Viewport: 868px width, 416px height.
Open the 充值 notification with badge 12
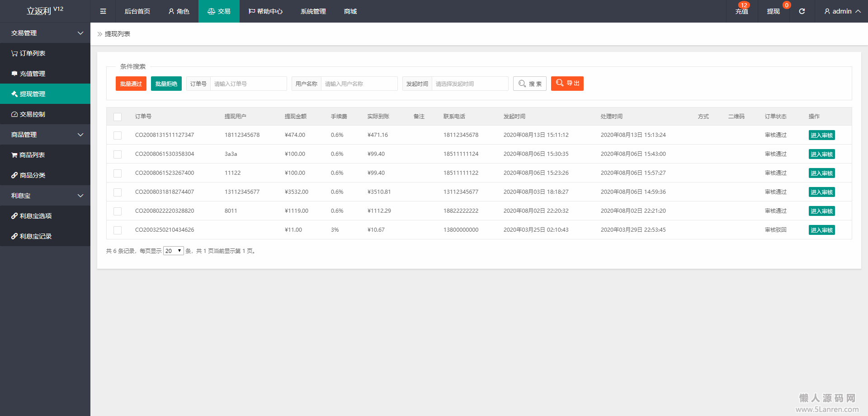741,11
